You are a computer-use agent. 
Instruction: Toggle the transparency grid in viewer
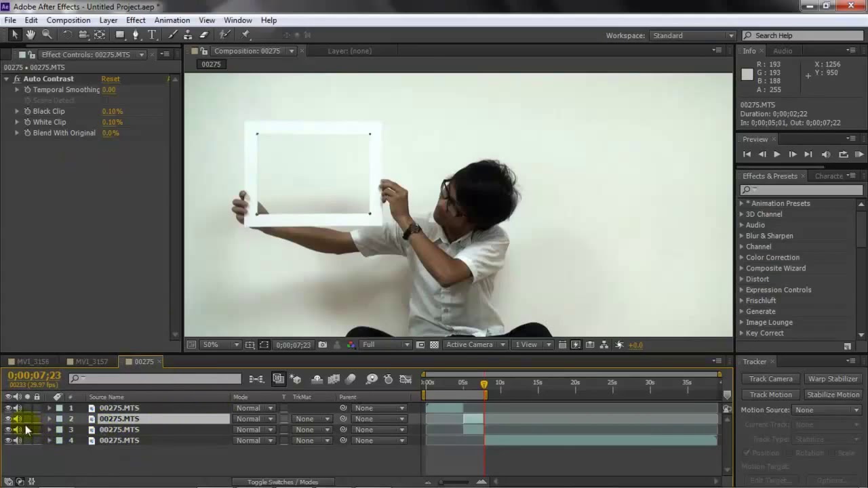(434, 345)
